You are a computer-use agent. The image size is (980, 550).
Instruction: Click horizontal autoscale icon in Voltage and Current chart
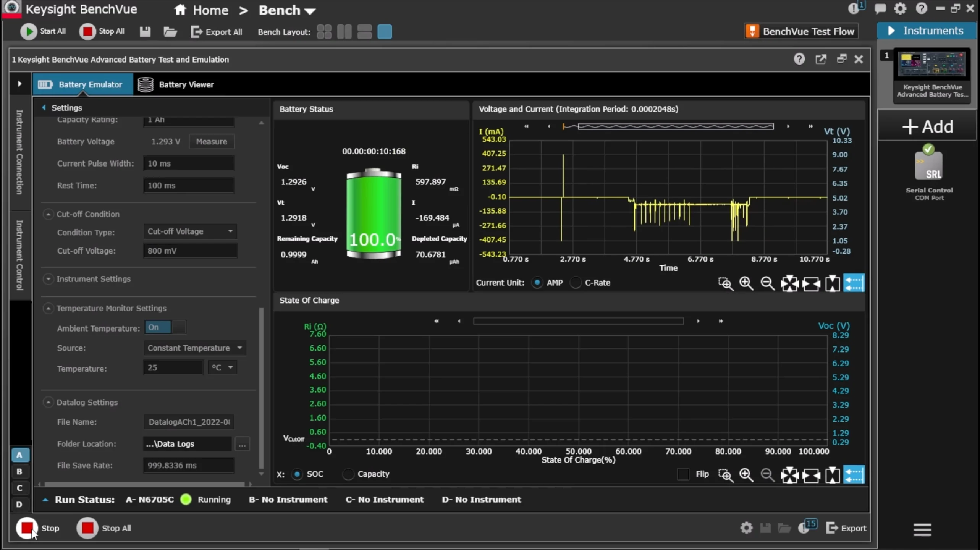(811, 283)
